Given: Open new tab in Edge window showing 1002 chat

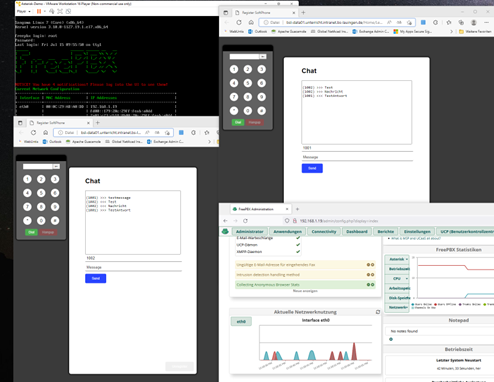Looking at the screenshot, I should 98,123.
